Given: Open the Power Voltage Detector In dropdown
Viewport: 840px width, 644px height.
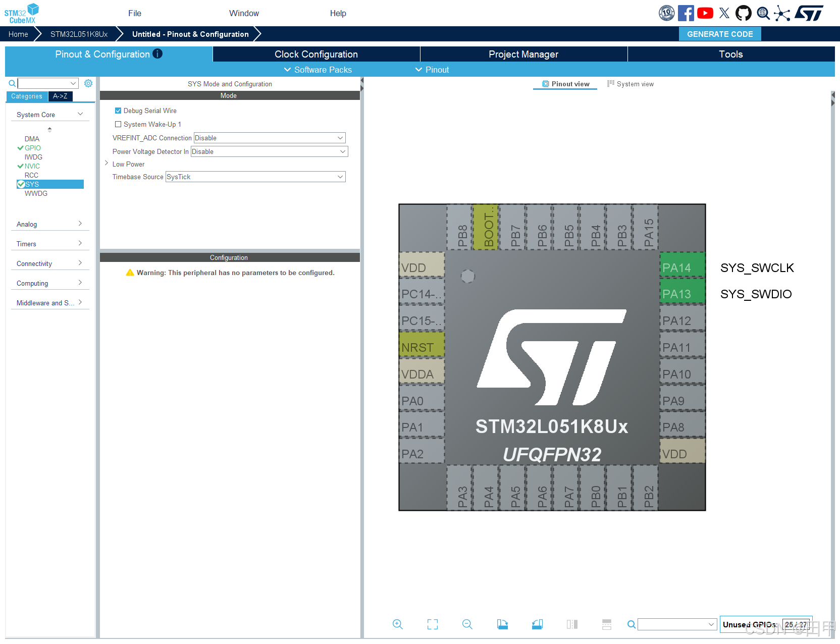Looking at the screenshot, I should click(270, 151).
